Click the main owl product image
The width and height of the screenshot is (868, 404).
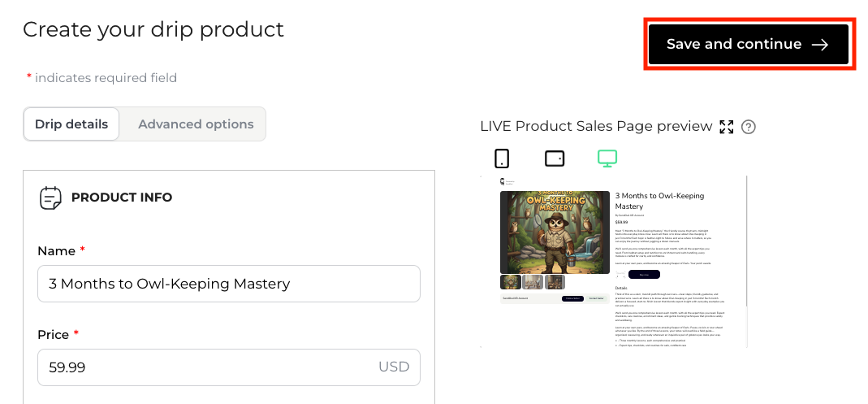(555, 231)
